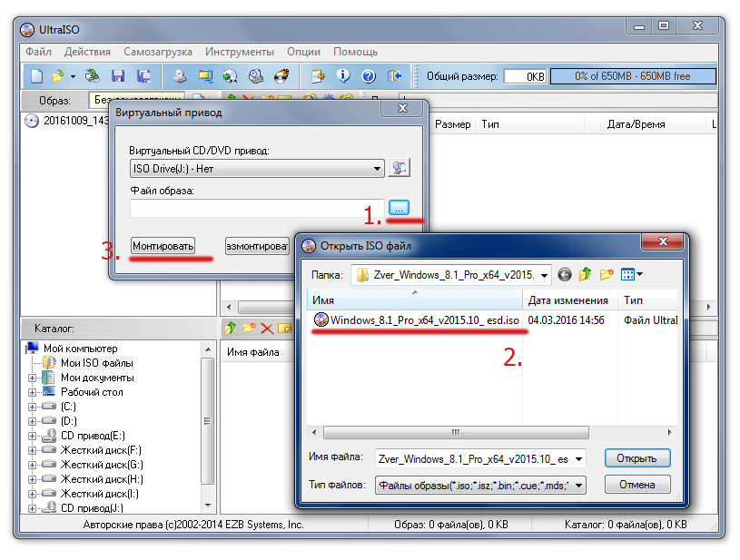This screenshot has width=740, height=560.
Task: Click the date 04.03.2016 14:56 cell
Action: [566, 320]
